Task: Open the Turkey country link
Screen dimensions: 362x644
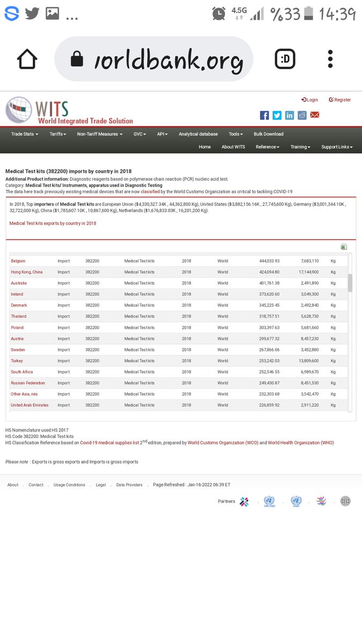Action: [x=17, y=361]
